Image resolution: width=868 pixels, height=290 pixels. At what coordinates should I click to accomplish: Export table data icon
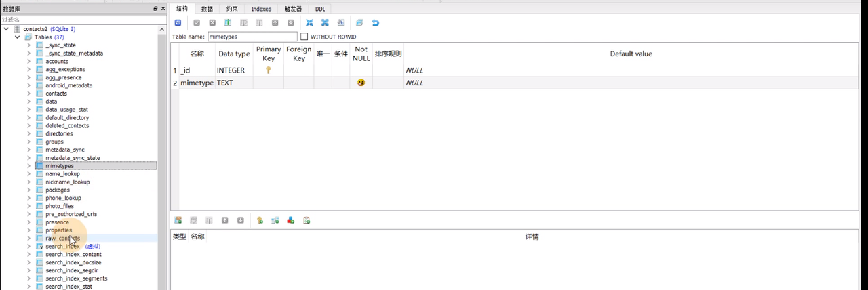[325, 22]
